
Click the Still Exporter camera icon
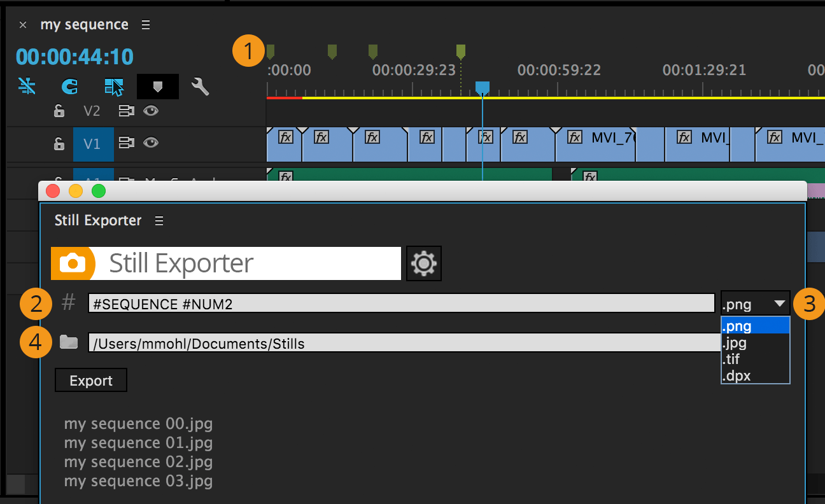(73, 263)
